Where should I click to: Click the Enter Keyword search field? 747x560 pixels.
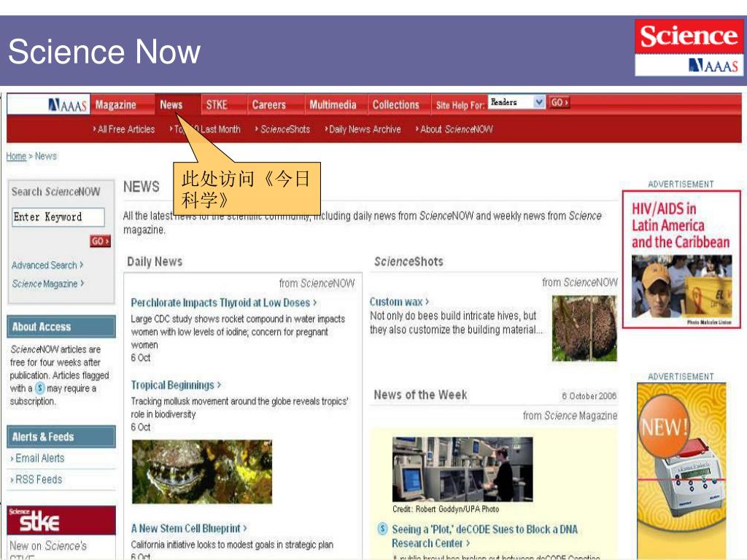(x=58, y=217)
